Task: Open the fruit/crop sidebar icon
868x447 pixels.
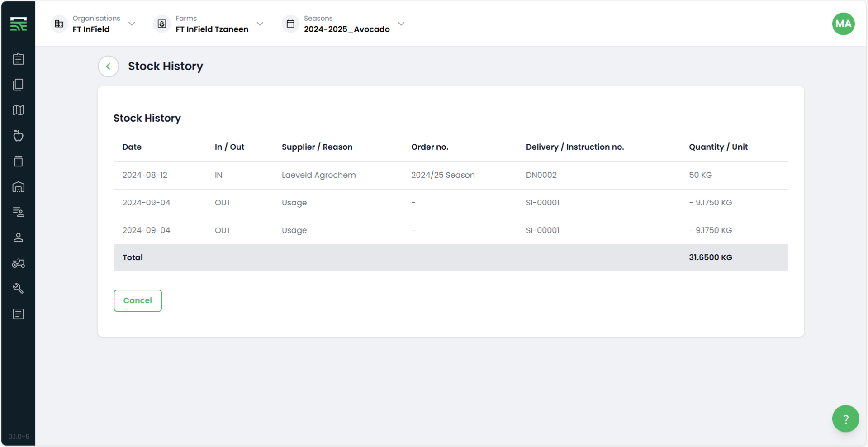Action: [x=19, y=136]
